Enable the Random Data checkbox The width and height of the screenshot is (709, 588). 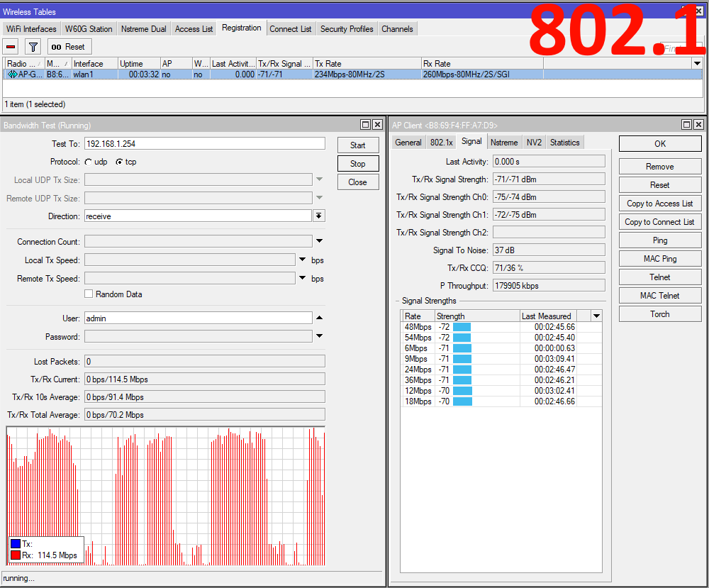89,294
